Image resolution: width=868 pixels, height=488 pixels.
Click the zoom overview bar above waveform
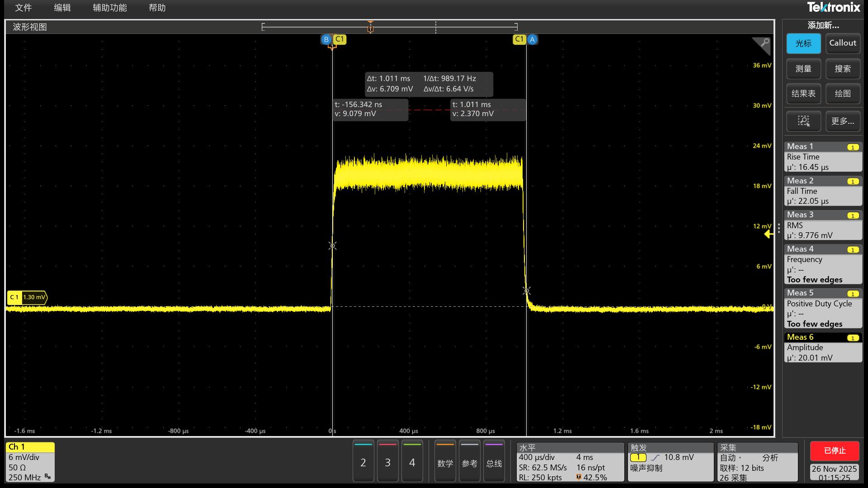(x=316, y=27)
